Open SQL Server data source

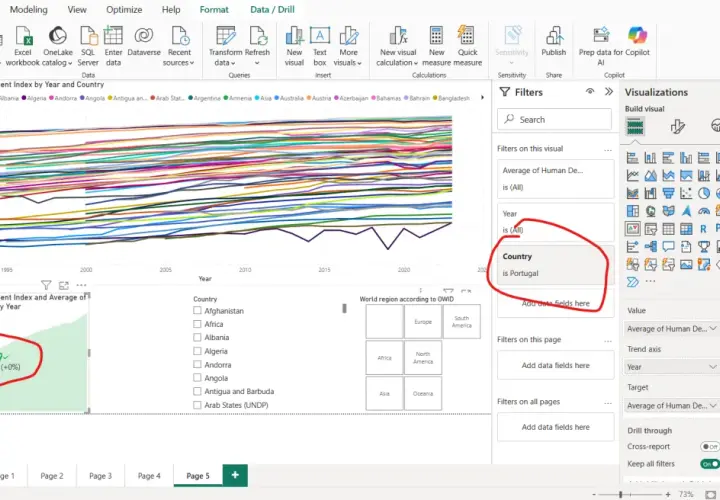click(88, 46)
